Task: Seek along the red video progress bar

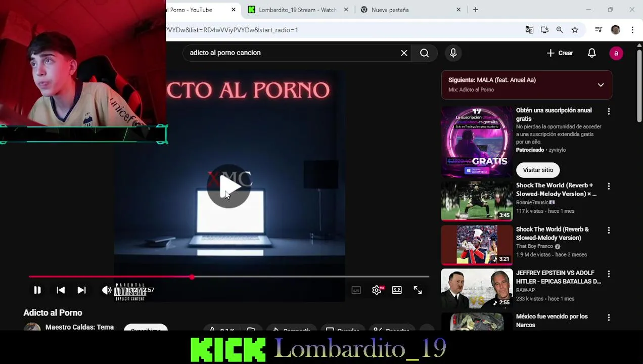Action: (x=228, y=277)
